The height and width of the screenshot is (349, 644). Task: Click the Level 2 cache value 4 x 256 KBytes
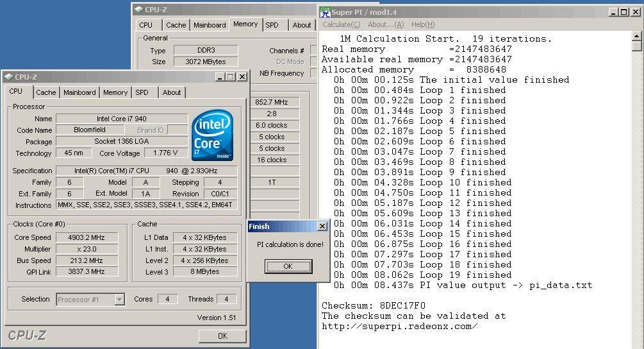coord(205,260)
